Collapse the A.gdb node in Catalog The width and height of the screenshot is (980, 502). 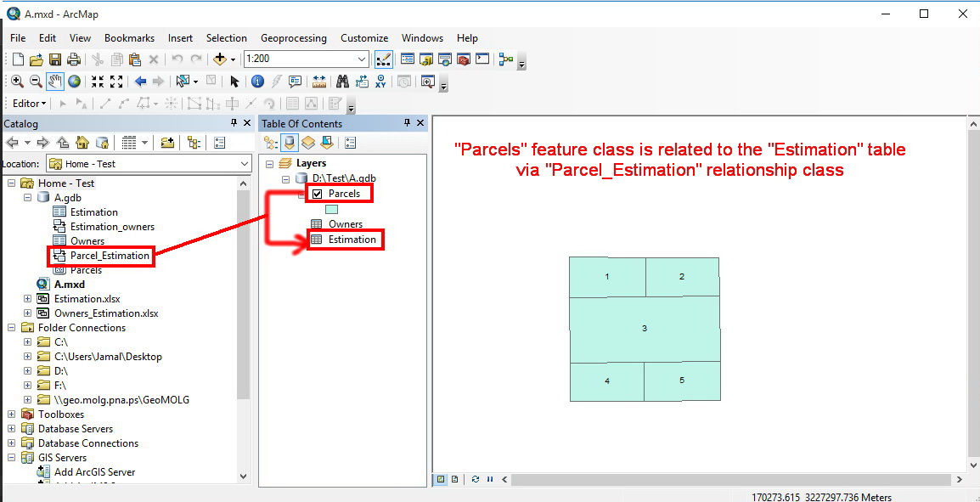27,198
